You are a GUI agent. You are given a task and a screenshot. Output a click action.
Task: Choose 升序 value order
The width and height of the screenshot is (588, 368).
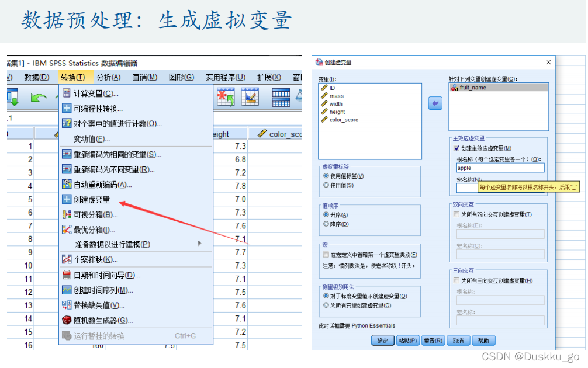[x=326, y=215]
